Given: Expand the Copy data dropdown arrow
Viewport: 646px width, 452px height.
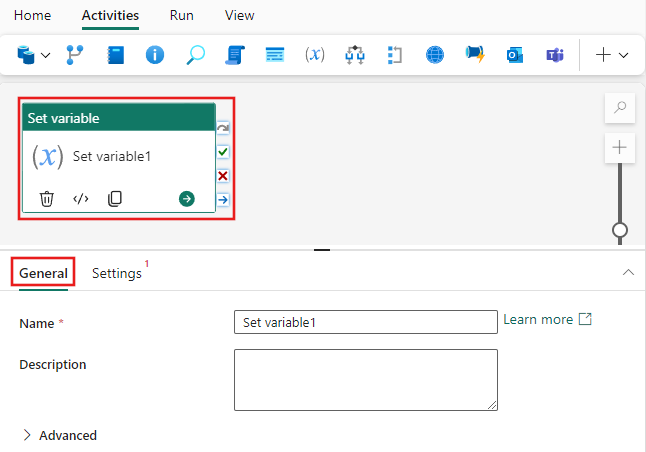Looking at the screenshot, I should [46, 55].
